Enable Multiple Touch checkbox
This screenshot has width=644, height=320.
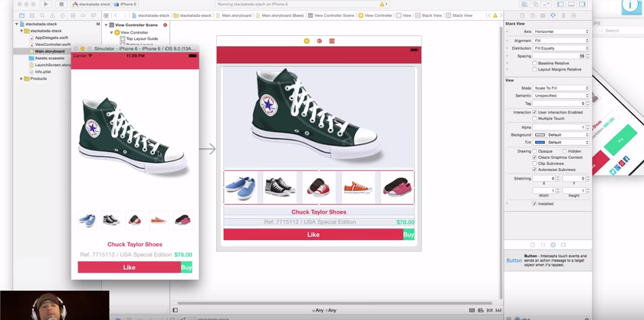pyautogui.click(x=534, y=118)
